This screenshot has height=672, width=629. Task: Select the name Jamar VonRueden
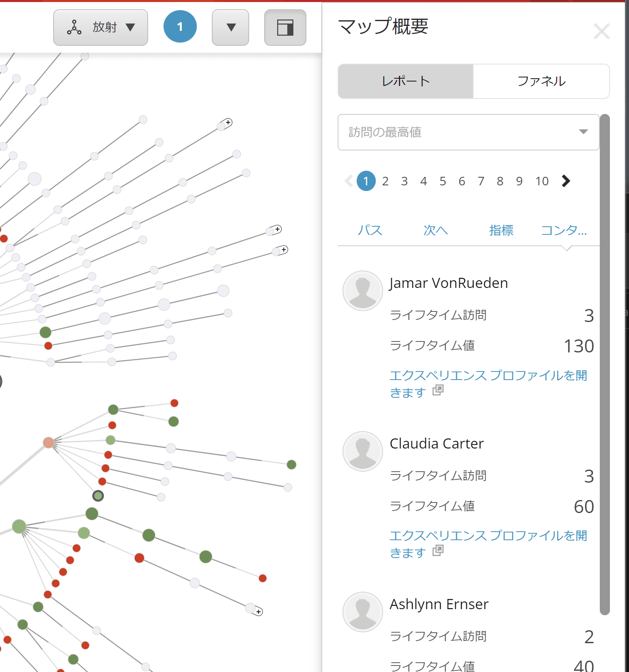coord(449,283)
